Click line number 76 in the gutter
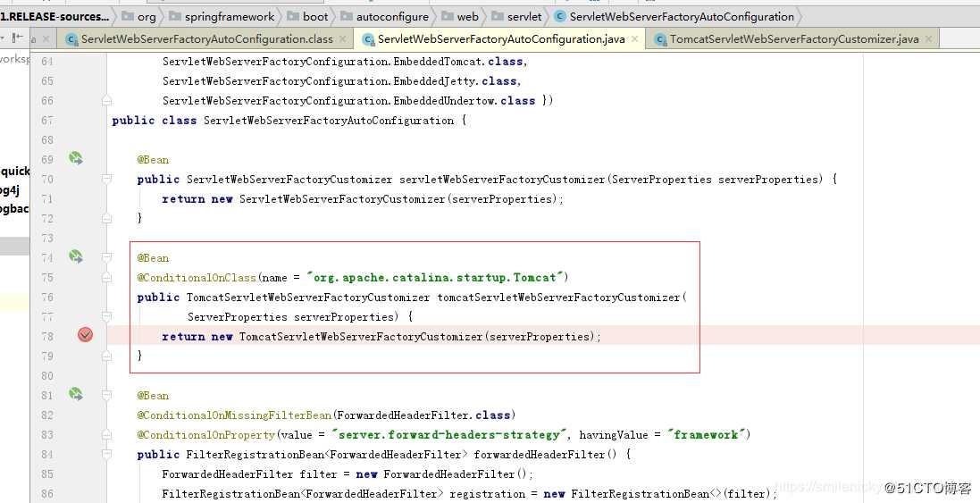The image size is (980, 503). point(47,297)
